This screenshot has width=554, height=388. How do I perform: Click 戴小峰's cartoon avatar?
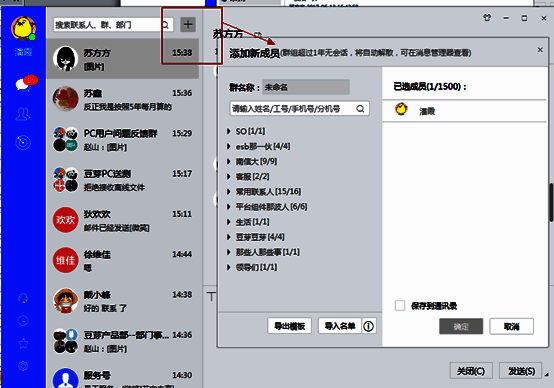[x=65, y=300]
